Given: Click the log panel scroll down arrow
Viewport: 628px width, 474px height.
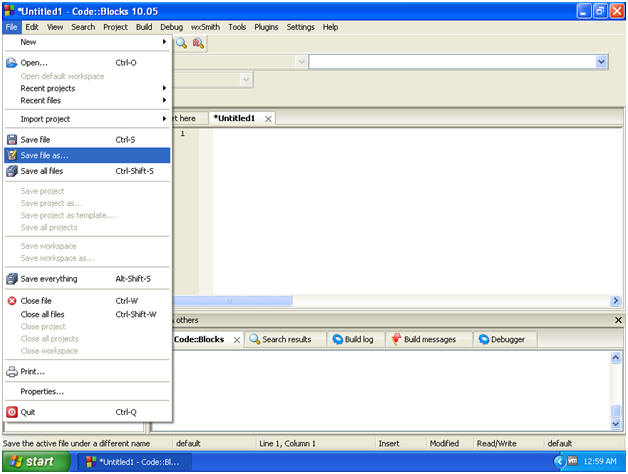Looking at the screenshot, I should pyautogui.click(x=616, y=424).
